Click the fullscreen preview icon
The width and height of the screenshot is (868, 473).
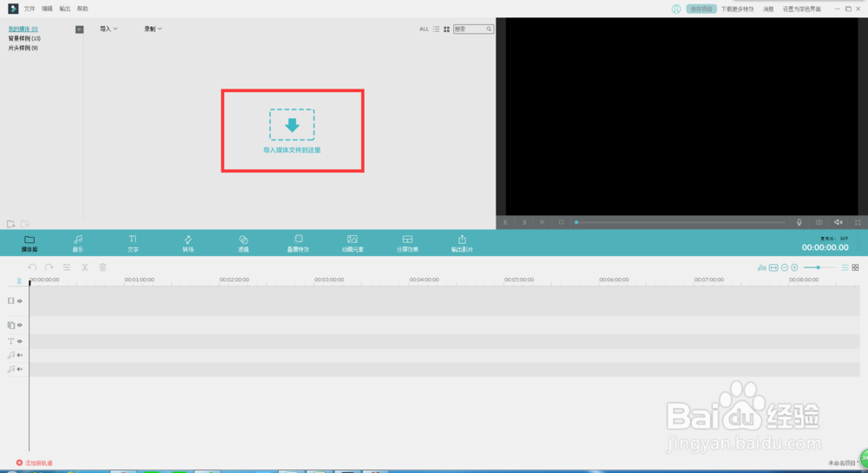[858, 222]
